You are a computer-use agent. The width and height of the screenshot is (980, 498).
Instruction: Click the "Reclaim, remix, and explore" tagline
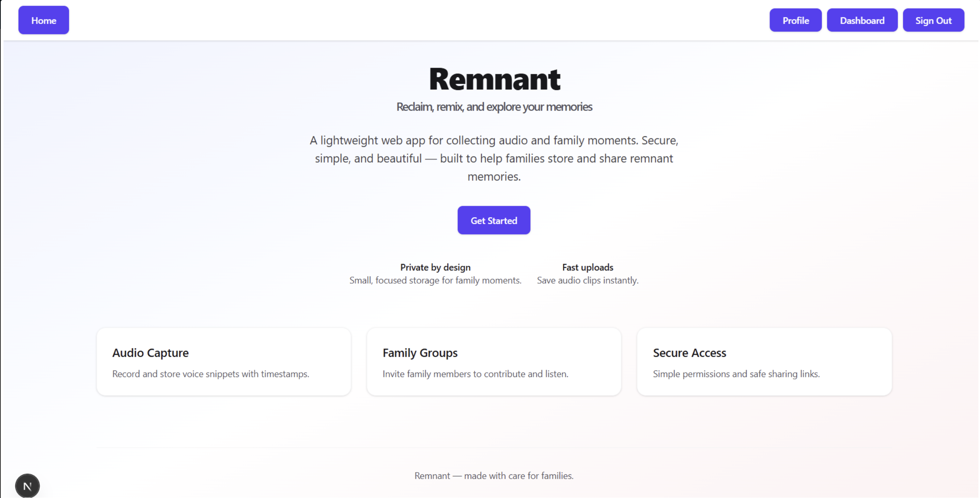(494, 107)
